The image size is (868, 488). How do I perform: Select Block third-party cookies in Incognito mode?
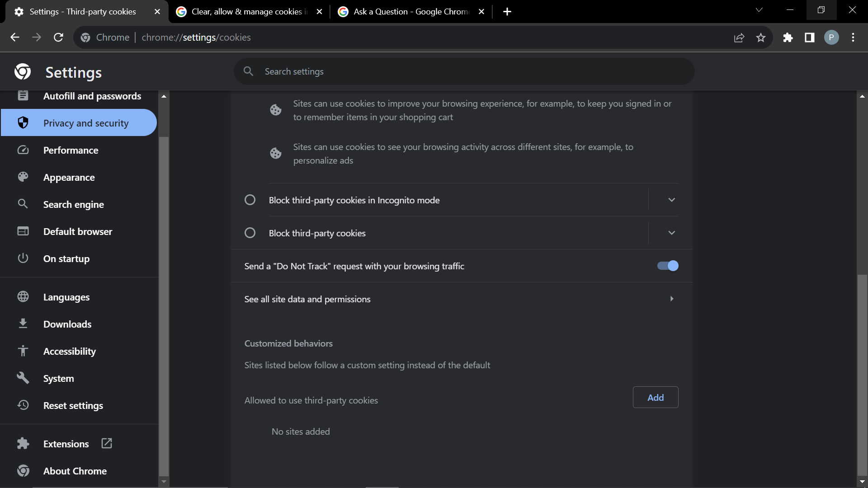250,200
